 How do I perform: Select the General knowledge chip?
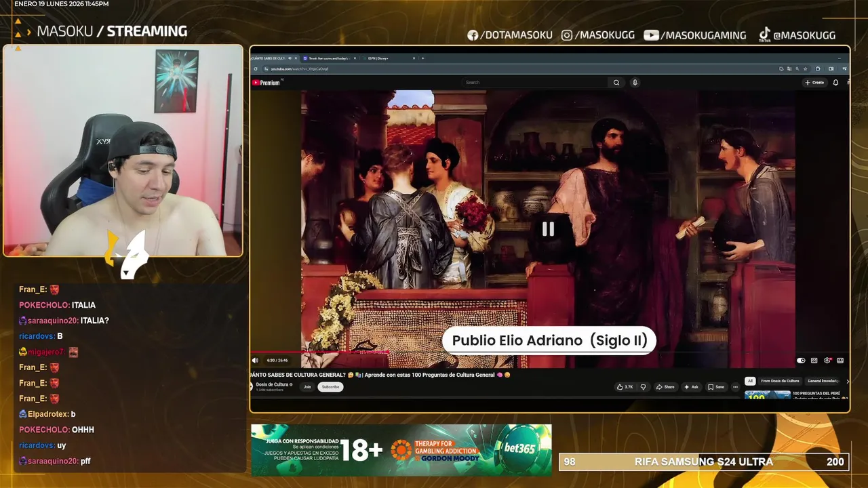coord(823,381)
